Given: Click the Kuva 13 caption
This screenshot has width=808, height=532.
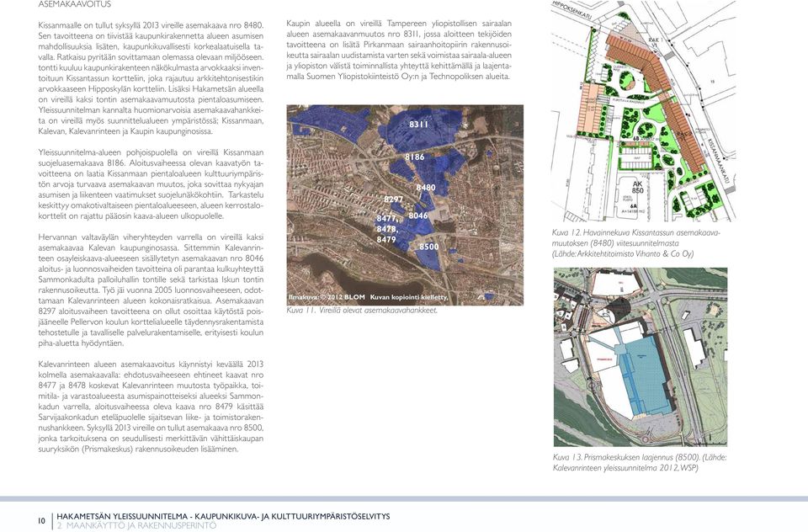Looking at the screenshot, I should tap(640, 462).
